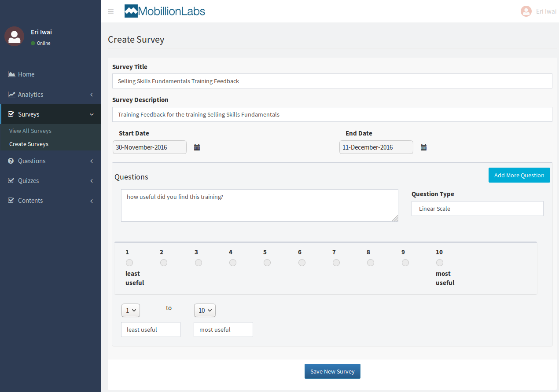Open View All Surveys submenu item
Screen dimensions: 559x392
[x=30, y=131]
